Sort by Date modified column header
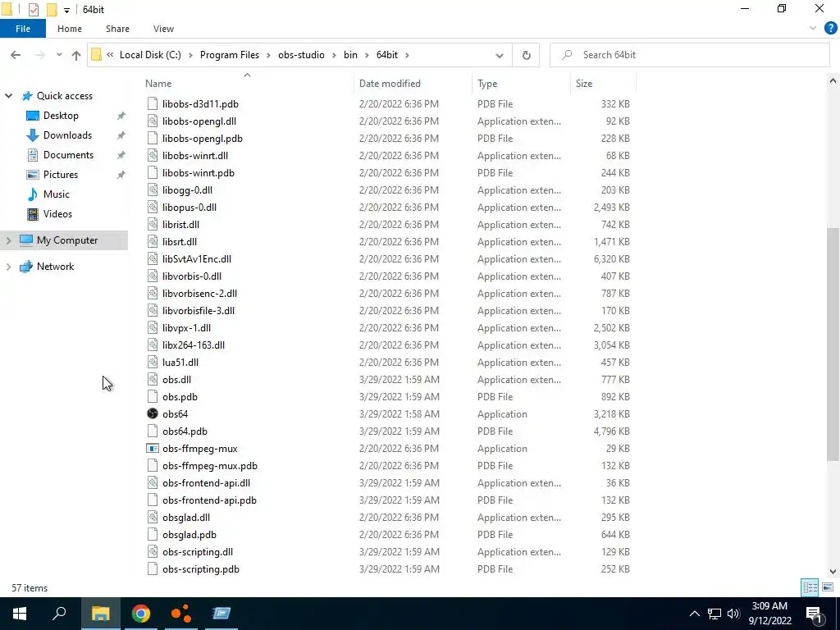Image resolution: width=840 pixels, height=630 pixels. click(x=390, y=84)
